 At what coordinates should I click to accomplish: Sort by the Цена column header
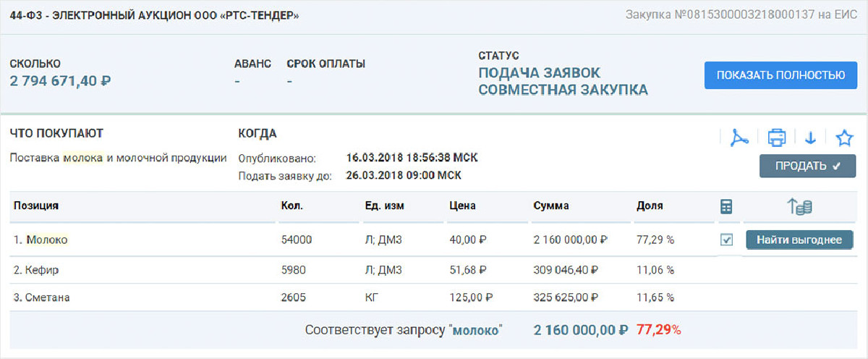coord(462,206)
